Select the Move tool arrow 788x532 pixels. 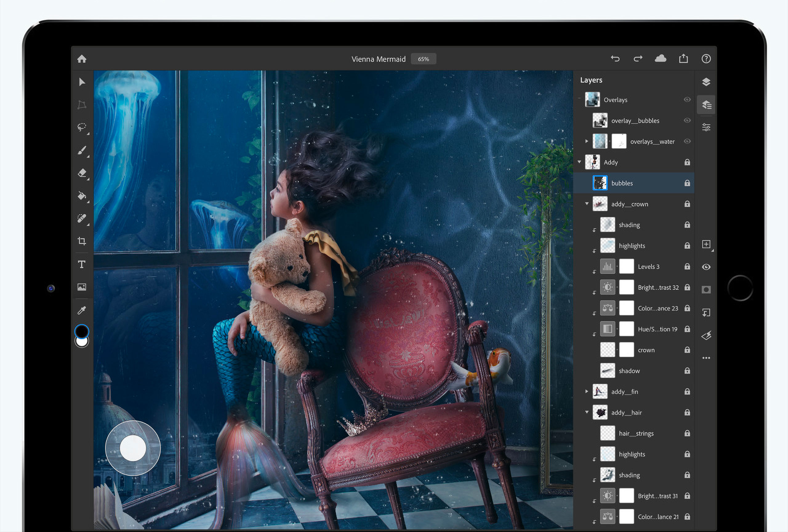point(82,82)
